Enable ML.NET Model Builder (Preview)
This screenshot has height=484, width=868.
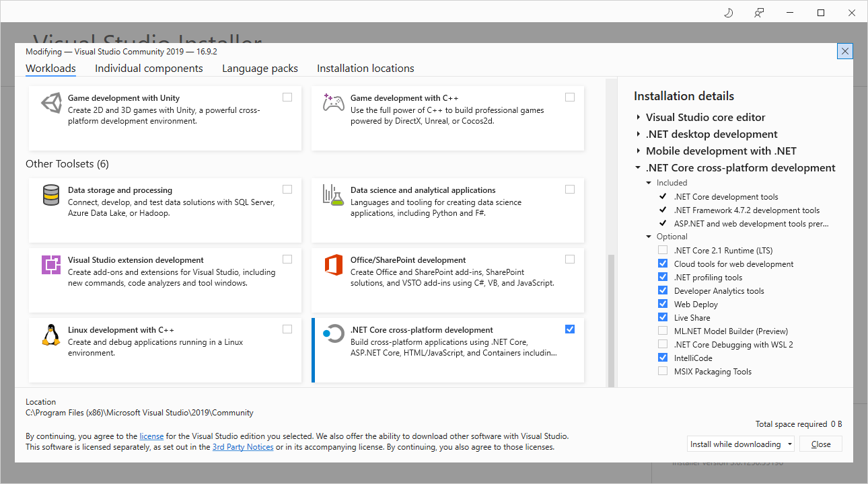coord(663,331)
